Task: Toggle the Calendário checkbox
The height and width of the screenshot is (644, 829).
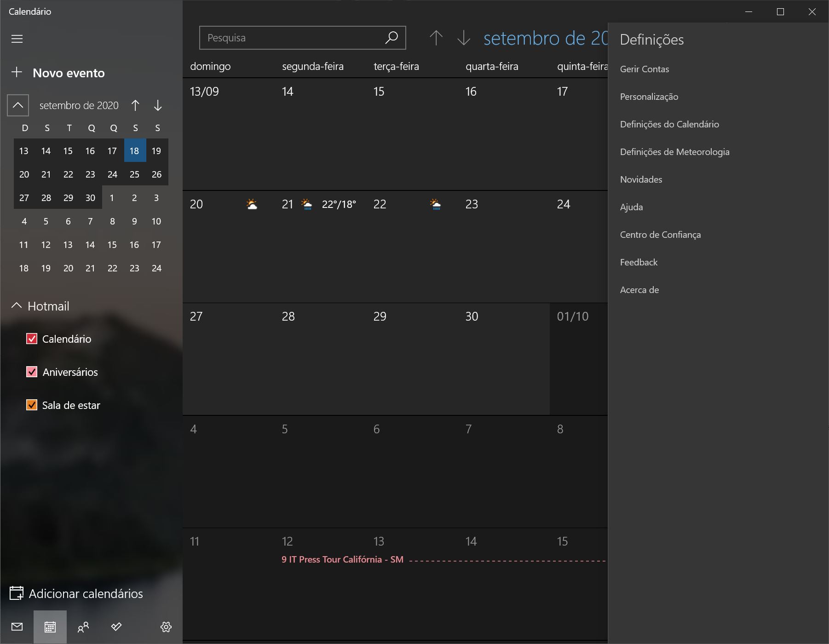Action: [x=32, y=339]
